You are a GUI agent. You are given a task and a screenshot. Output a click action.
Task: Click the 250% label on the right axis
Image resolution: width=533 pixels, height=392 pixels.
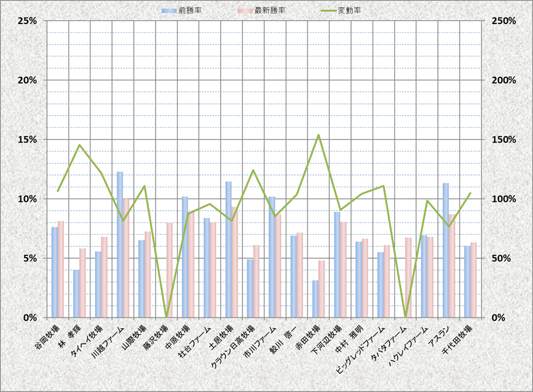[x=504, y=21]
